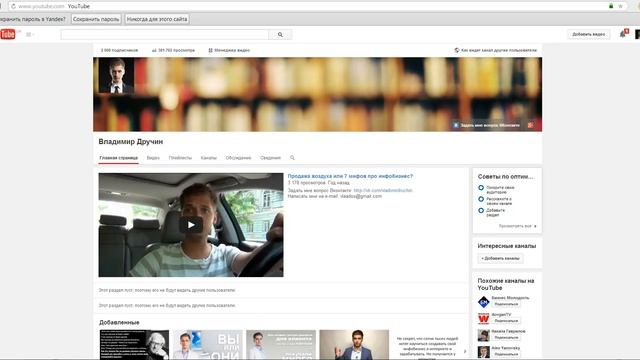Open the Gavrilov channel avatar
Viewport: 640px width, 360px height.
[x=484, y=336]
